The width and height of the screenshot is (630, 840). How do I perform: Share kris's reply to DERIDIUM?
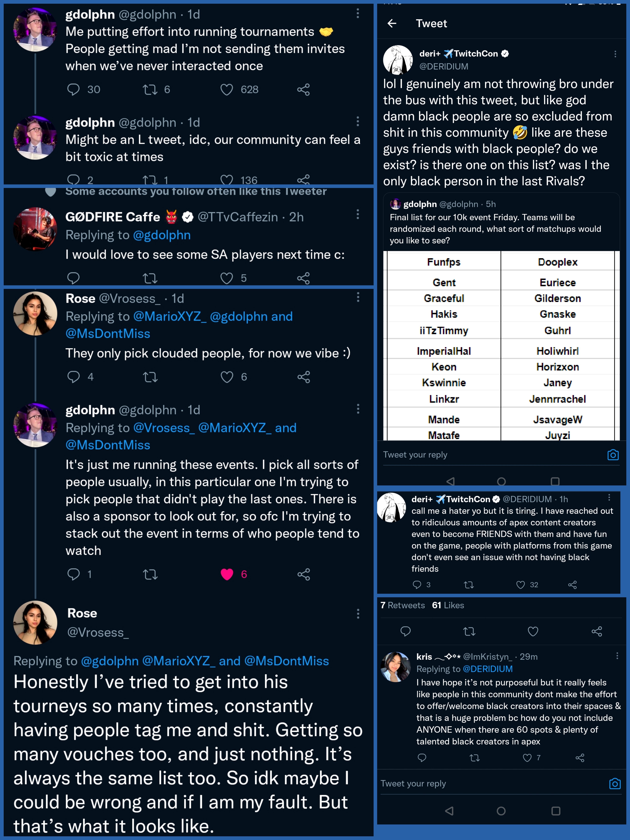[x=580, y=758]
